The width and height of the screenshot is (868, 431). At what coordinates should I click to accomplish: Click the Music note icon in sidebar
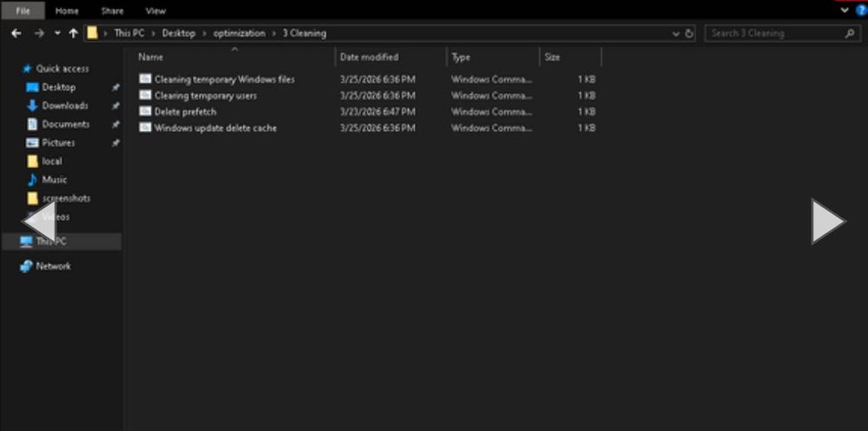(x=33, y=180)
